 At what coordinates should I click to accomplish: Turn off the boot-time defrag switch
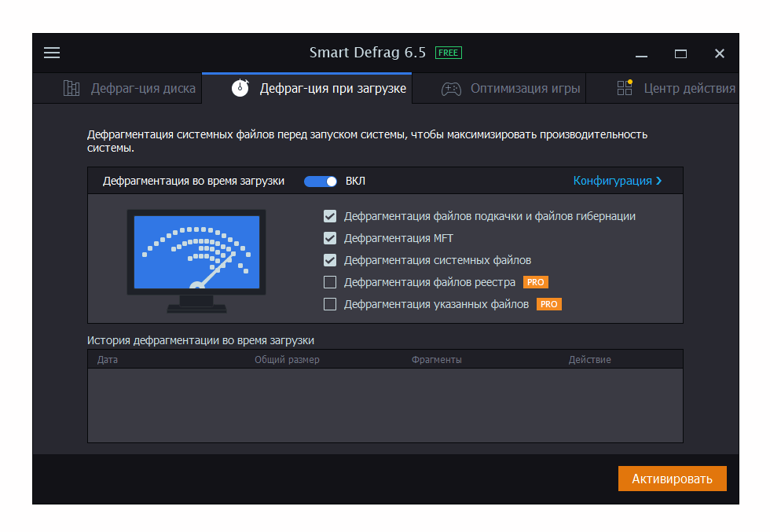(x=321, y=181)
